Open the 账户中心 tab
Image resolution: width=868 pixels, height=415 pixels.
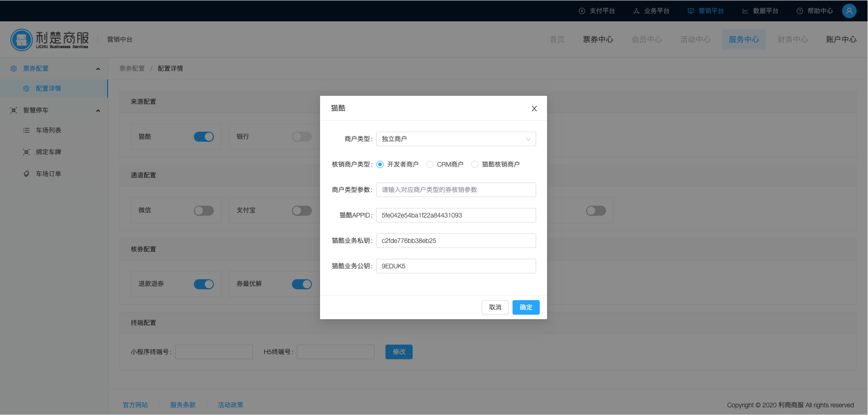coord(841,40)
